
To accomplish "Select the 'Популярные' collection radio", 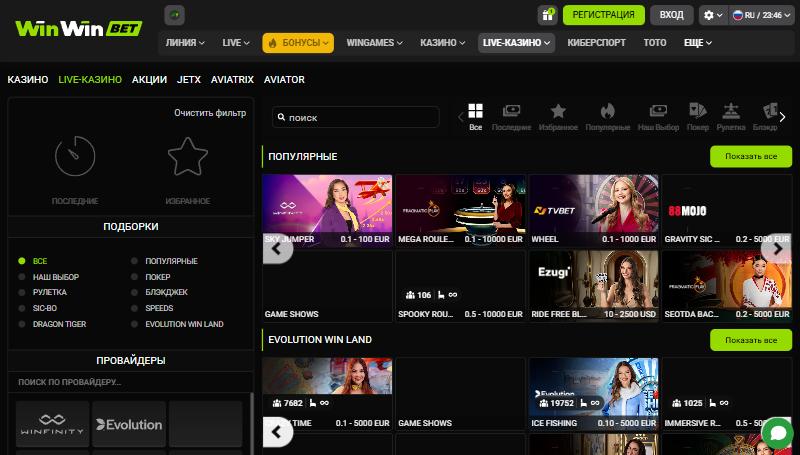I will [x=134, y=261].
